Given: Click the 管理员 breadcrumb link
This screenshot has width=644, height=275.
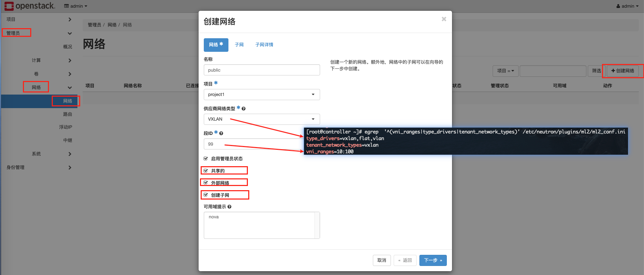Looking at the screenshot, I should (x=94, y=25).
